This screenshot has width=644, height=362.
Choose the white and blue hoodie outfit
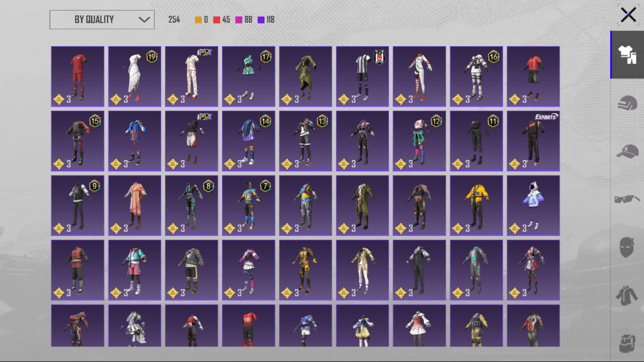(x=533, y=205)
